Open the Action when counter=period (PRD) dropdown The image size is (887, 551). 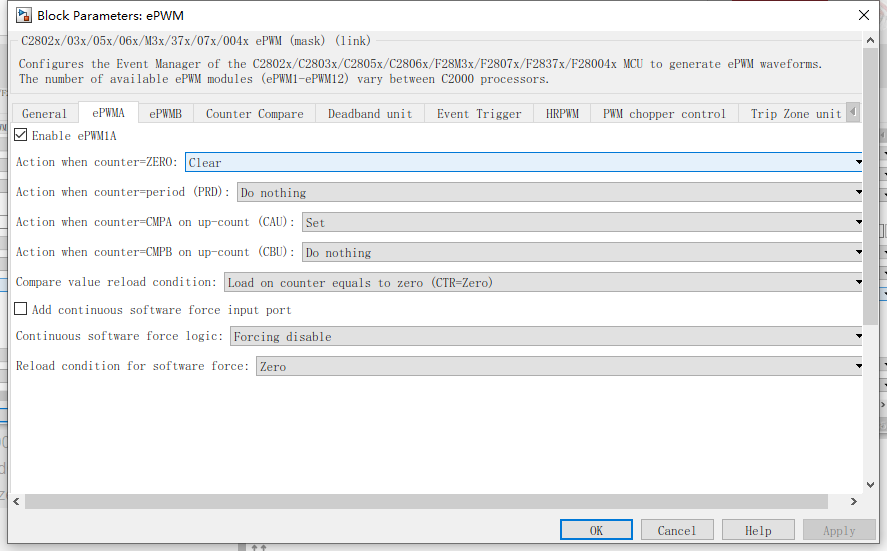tap(550, 192)
